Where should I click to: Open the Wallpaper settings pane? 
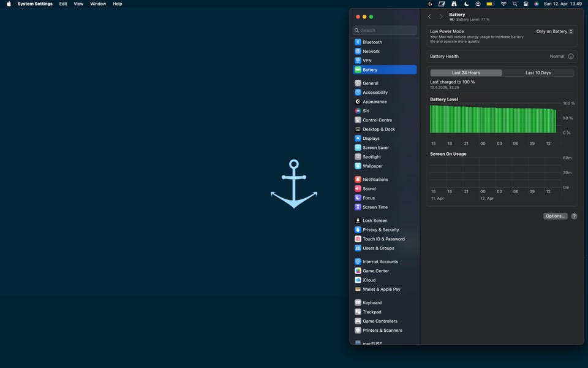click(x=372, y=166)
